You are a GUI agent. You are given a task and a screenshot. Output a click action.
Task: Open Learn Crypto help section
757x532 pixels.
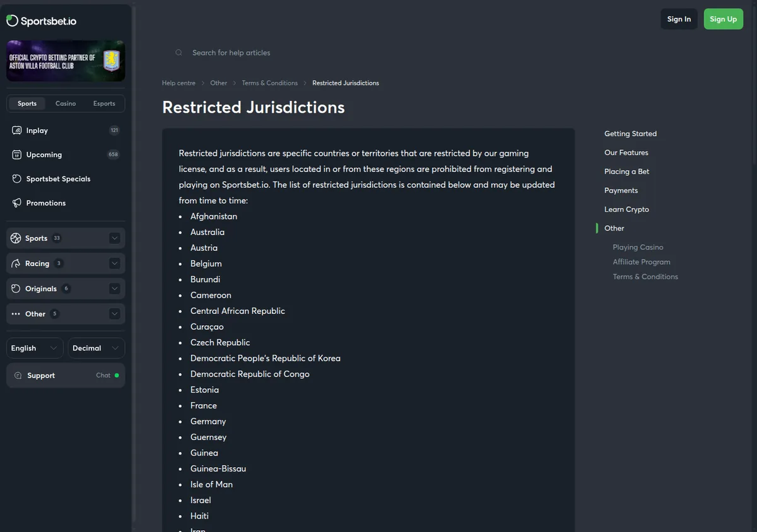pos(626,209)
